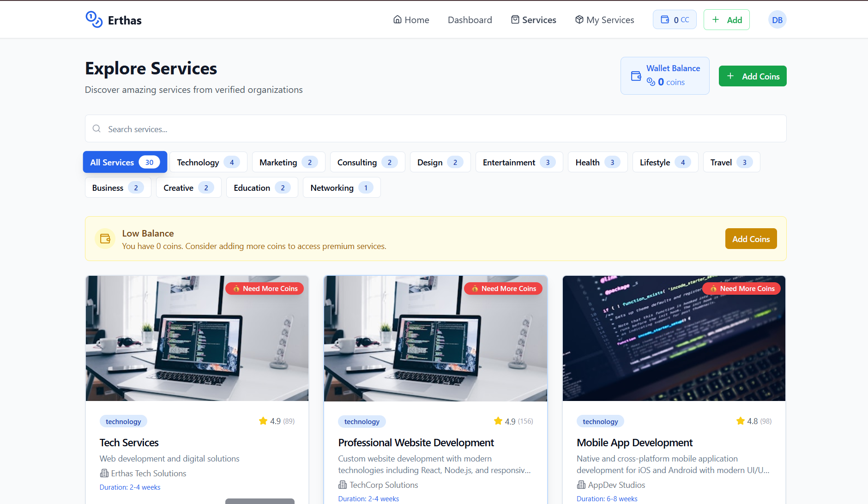Filter by Entertainment category
868x504 pixels.
(x=519, y=162)
